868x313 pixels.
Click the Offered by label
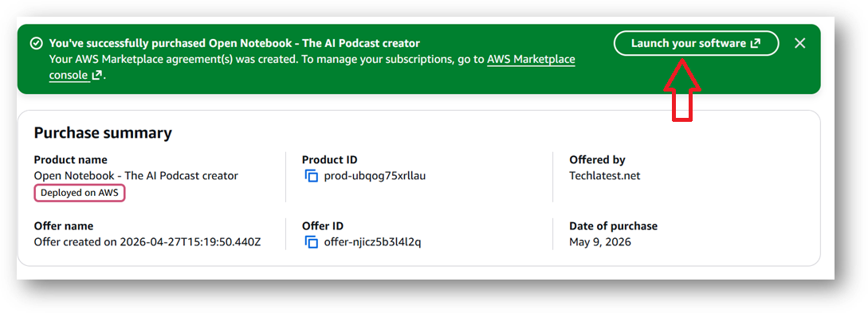(x=597, y=160)
